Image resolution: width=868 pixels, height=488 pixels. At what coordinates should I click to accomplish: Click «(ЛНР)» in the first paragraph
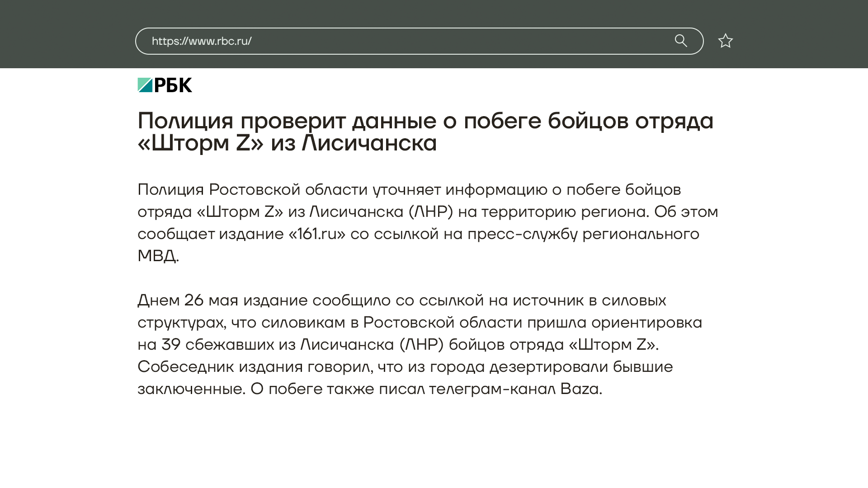tap(430, 212)
